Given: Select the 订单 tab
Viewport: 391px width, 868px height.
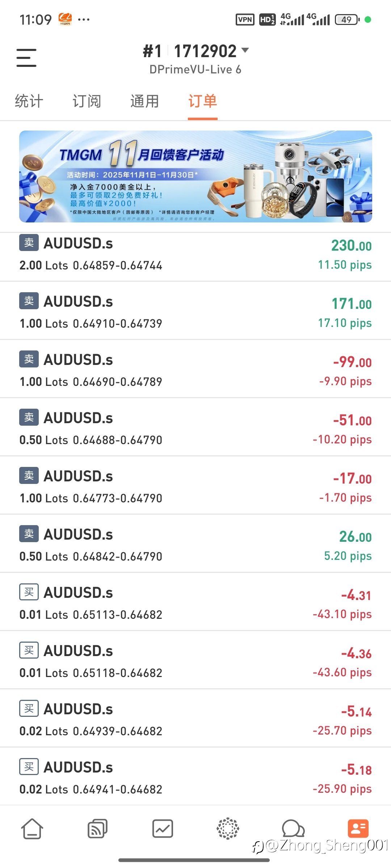Looking at the screenshot, I should pos(202,101).
